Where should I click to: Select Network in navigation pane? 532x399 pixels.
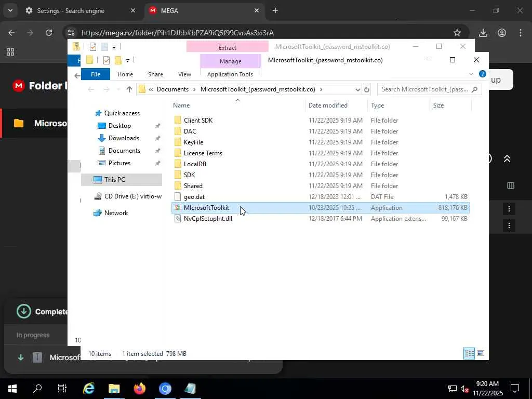tap(116, 213)
